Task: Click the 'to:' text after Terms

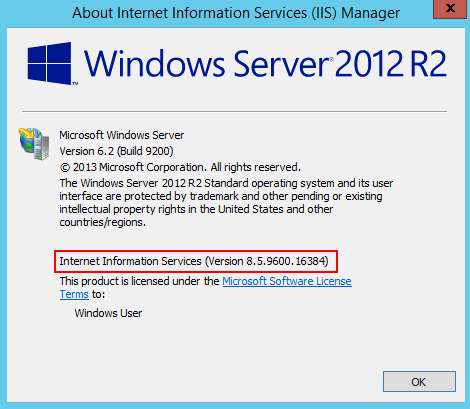Action: click(x=98, y=294)
